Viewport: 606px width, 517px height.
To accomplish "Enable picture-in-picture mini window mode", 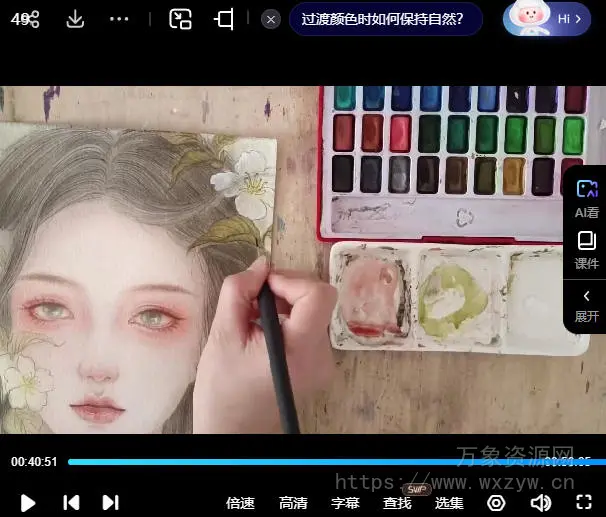I will pyautogui.click(x=180, y=19).
